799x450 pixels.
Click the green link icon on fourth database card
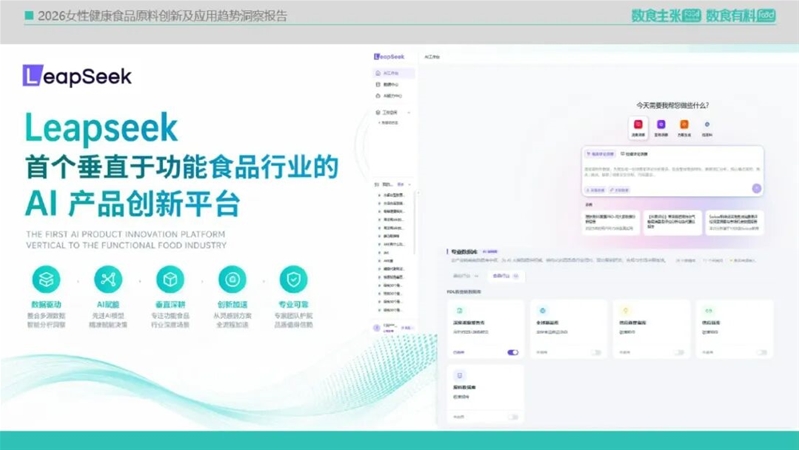[708, 310]
